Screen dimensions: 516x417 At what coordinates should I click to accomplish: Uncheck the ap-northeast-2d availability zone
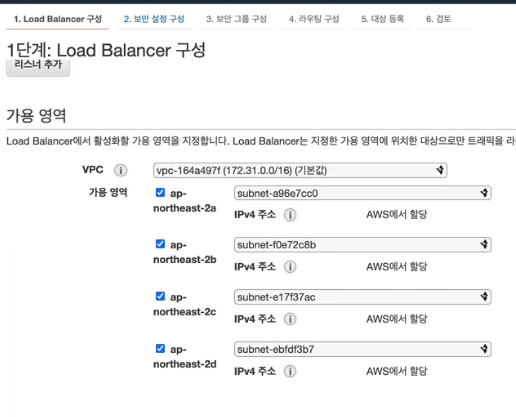pyautogui.click(x=160, y=349)
